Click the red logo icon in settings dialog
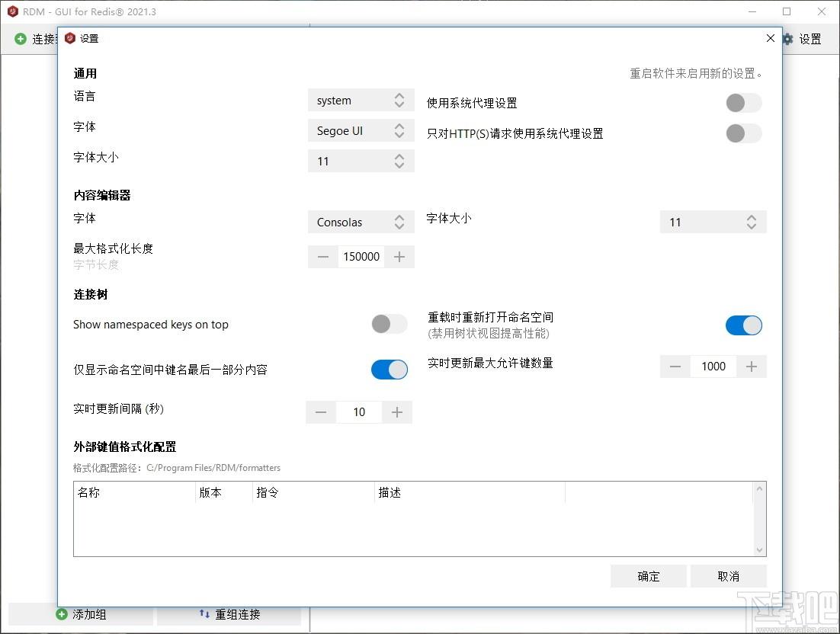This screenshot has height=634, width=840. click(69, 38)
